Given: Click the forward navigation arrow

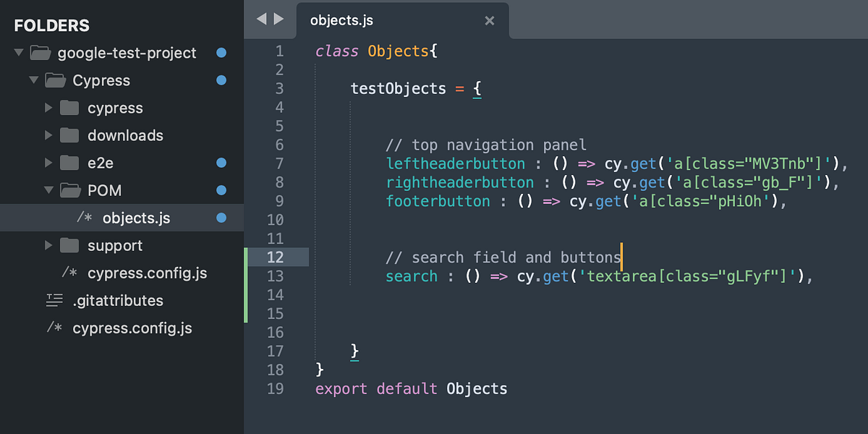Looking at the screenshot, I should [x=280, y=20].
